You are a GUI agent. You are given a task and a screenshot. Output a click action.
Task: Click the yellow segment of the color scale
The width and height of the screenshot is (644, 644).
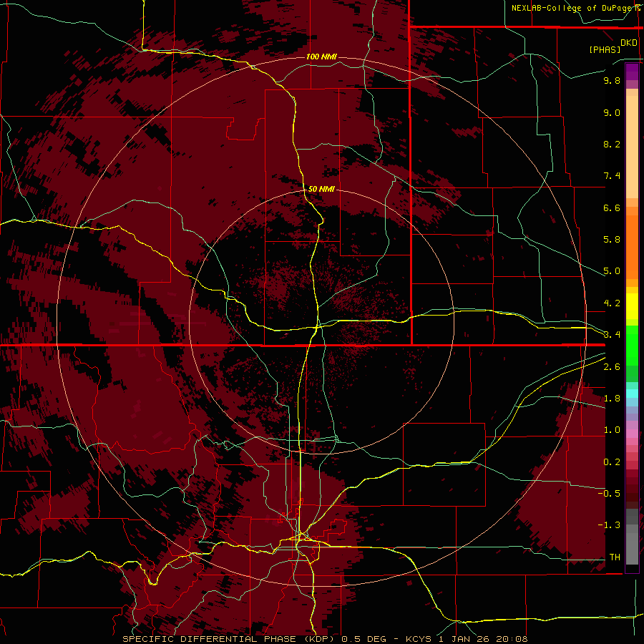tap(632, 306)
